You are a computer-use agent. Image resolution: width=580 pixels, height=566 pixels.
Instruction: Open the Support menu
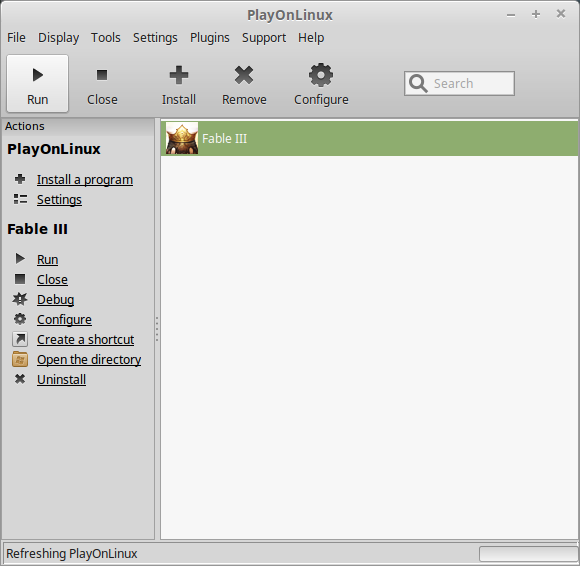tap(264, 38)
